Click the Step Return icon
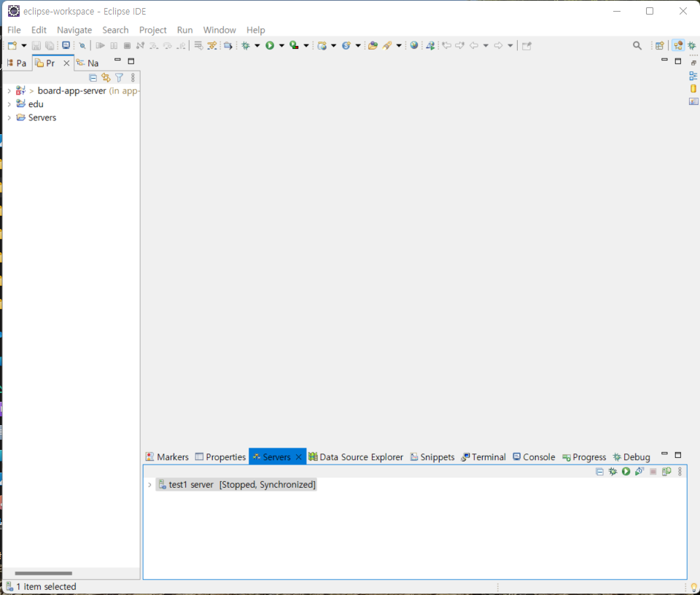 (x=181, y=45)
